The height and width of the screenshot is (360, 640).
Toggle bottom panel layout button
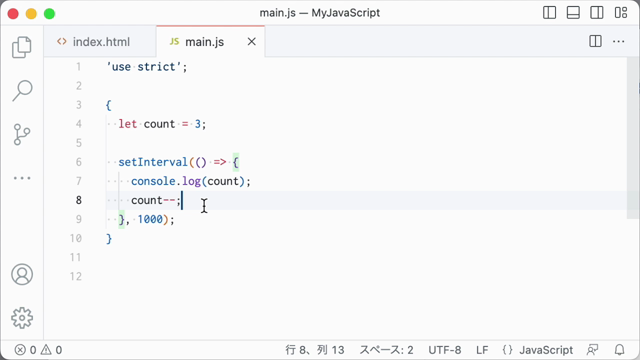pyautogui.click(x=573, y=13)
